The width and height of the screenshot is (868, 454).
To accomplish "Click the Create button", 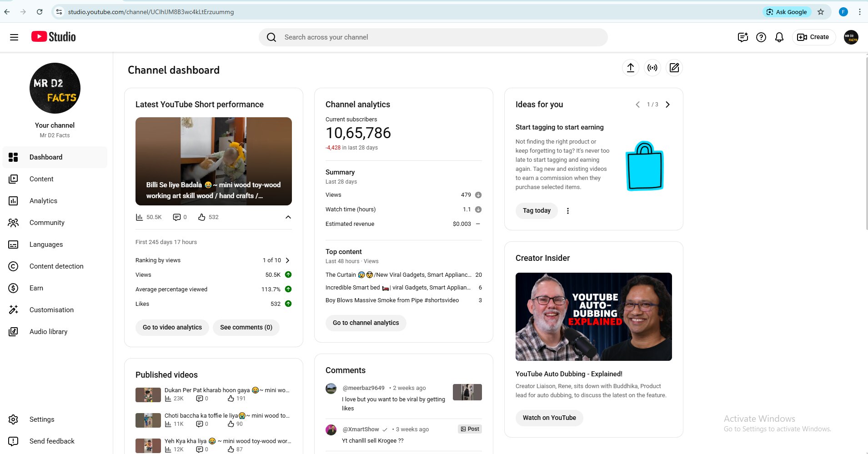I will pos(813,37).
